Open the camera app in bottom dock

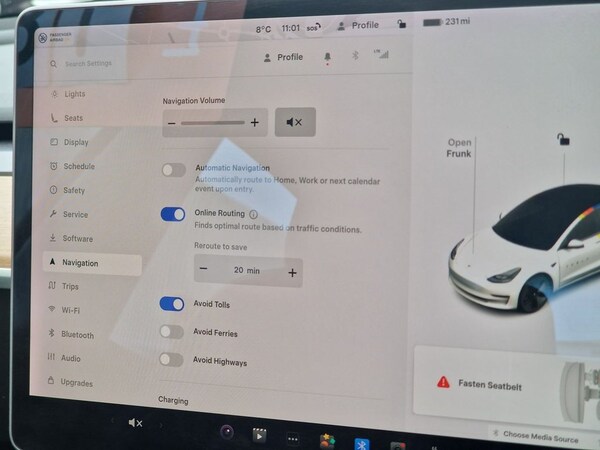227,432
